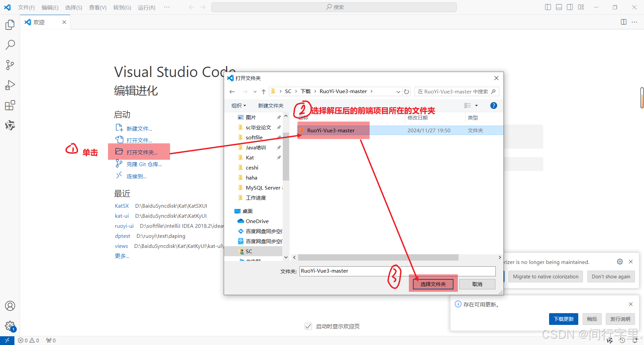Refresh the folder dialog location
This screenshot has height=345, width=644.
(x=407, y=91)
